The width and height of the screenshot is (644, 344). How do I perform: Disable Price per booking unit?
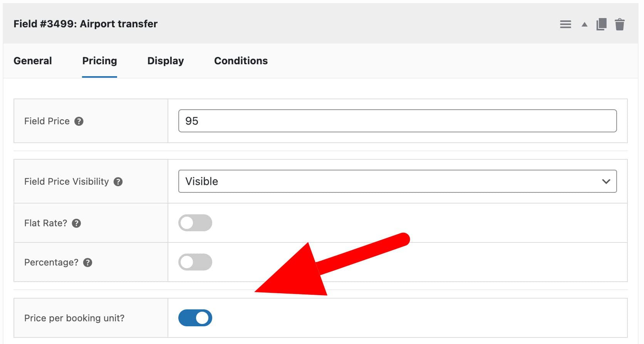(195, 318)
